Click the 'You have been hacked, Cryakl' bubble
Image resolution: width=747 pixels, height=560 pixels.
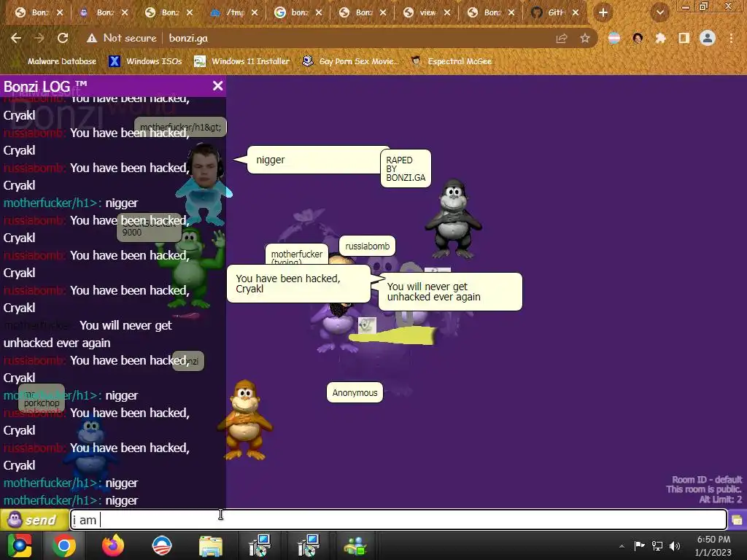point(298,284)
